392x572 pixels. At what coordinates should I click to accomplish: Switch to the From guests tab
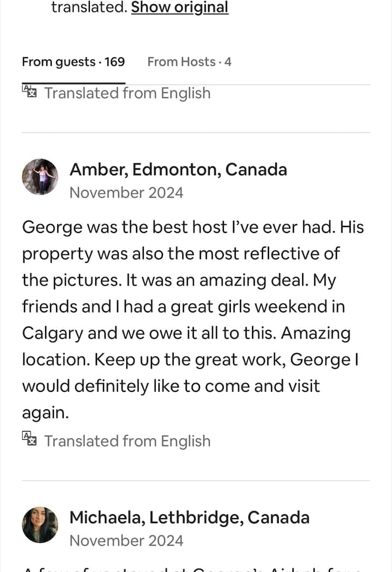pos(73,62)
